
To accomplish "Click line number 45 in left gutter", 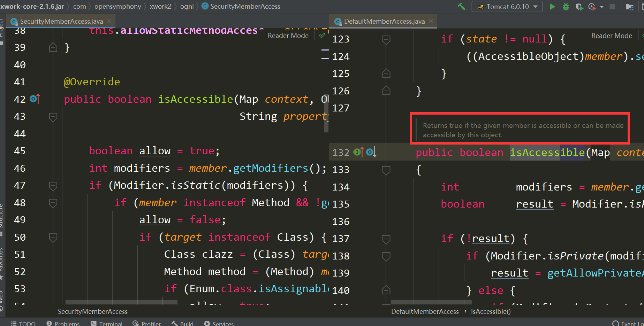I will pyautogui.click(x=20, y=151).
